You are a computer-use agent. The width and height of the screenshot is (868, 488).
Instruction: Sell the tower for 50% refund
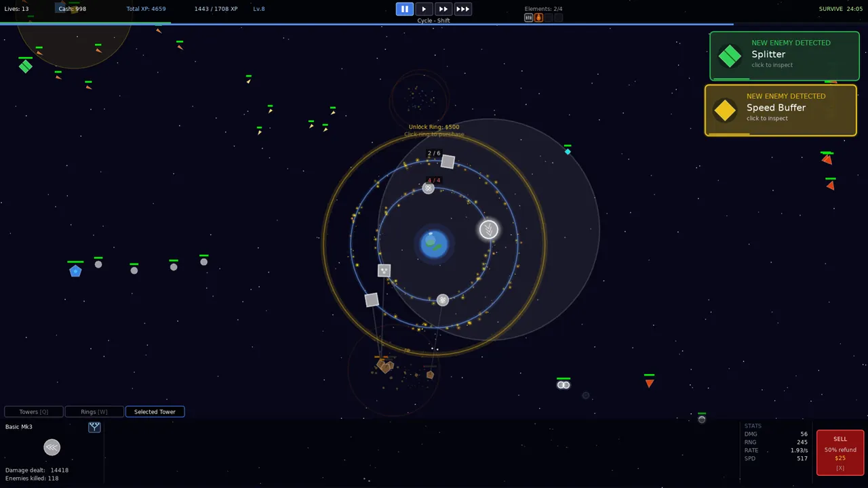click(840, 453)
